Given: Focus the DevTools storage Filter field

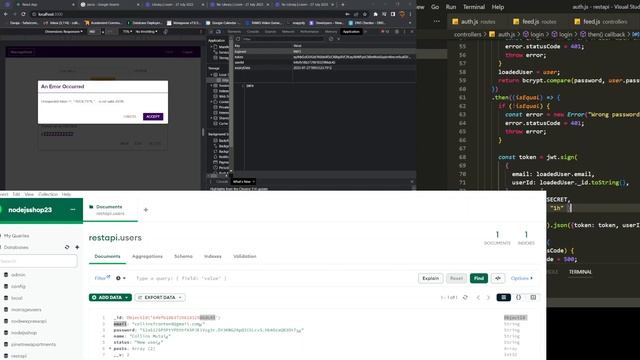Looking at the screenshot, I should coord(284,39).
